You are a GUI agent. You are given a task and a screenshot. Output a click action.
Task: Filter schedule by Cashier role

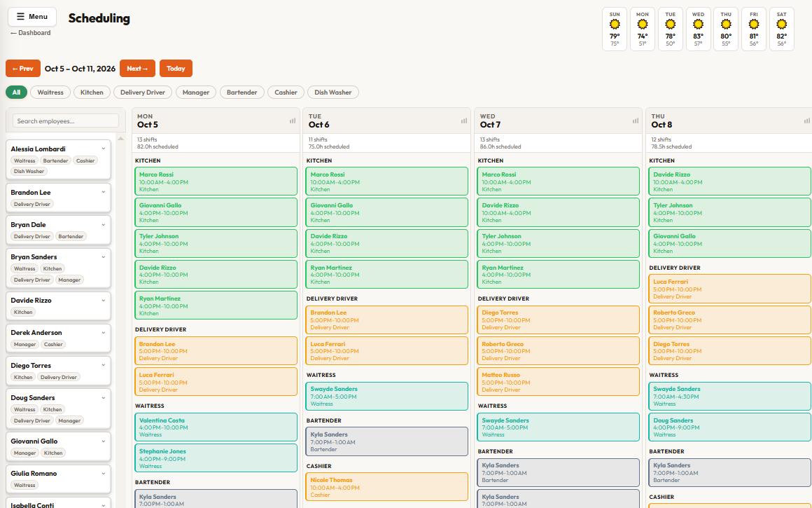point(286,92)
